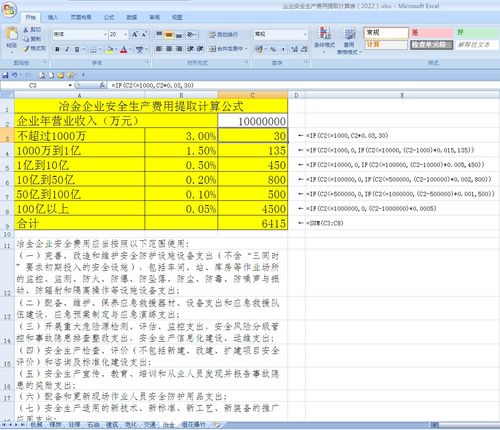The width and height of the screenshot is (500, 430).
Task: Open the font name dropdown
Action: click(x=105, y=34)
